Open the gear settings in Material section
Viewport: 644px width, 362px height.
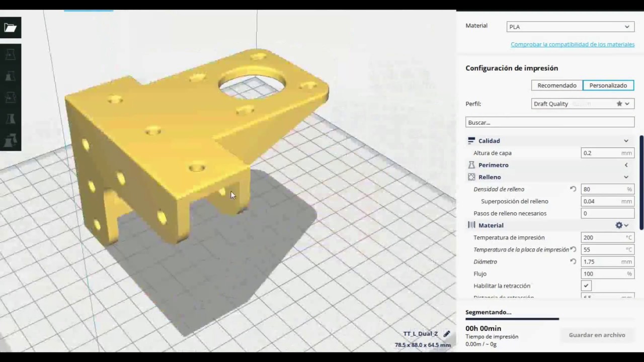click(x=619, y=225)
